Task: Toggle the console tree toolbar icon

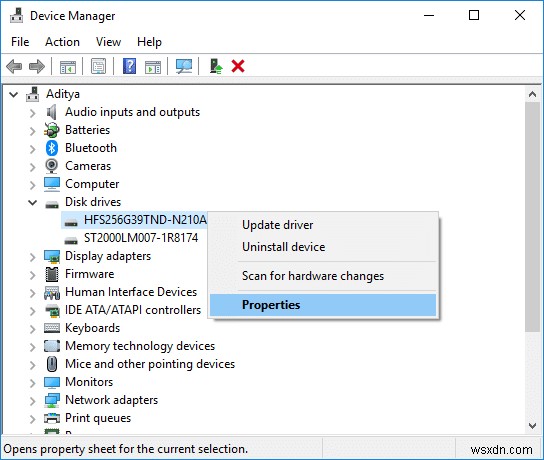Action: [68, 66]
